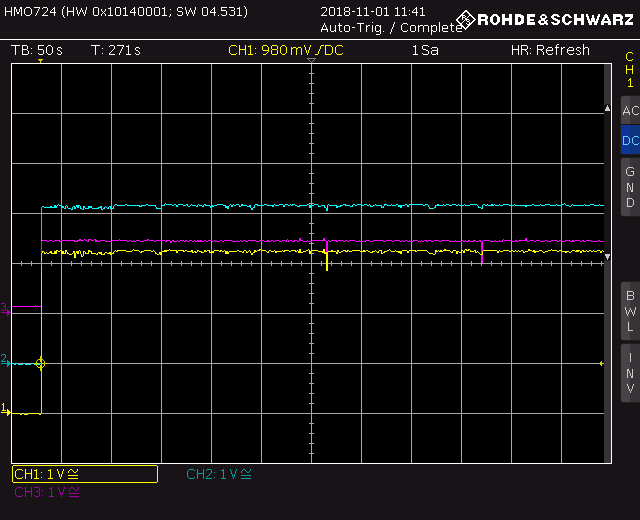Click the trigger point circle on waveform
The width and height of the screenshot is (640, 520).
tap(40, 363)
